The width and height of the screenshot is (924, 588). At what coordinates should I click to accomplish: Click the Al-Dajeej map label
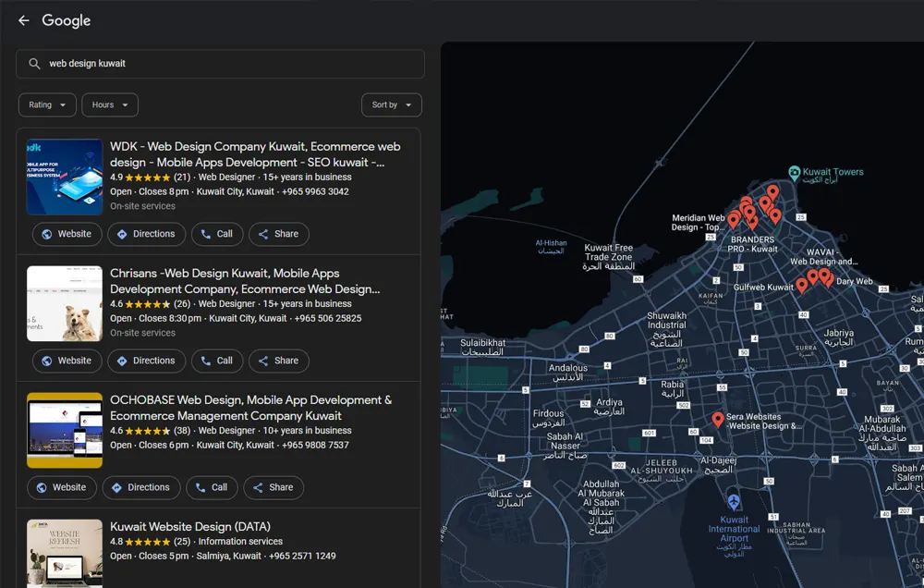718,465
